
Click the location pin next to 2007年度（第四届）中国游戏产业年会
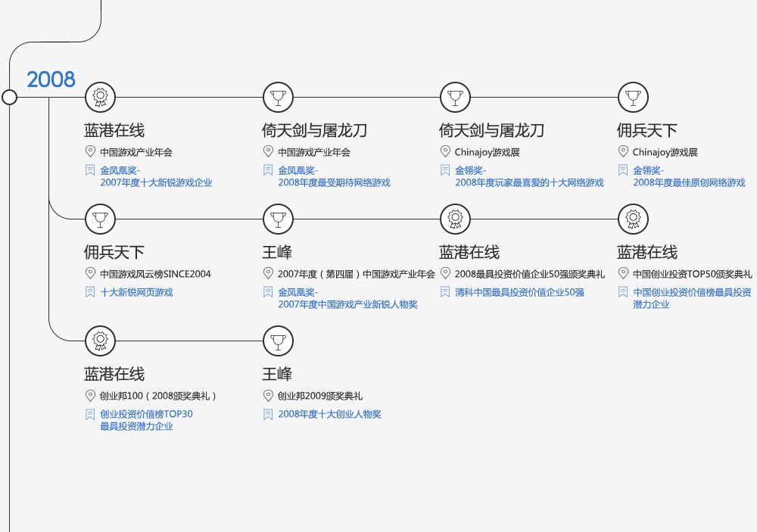[x=268, y=273]
